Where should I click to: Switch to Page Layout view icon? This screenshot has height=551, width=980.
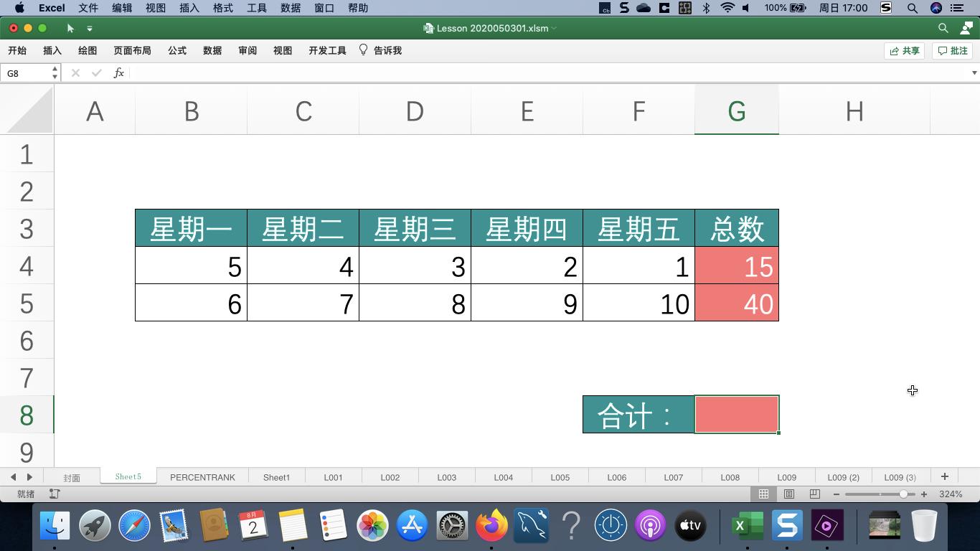pyautogui.click(x=789, y=494)
